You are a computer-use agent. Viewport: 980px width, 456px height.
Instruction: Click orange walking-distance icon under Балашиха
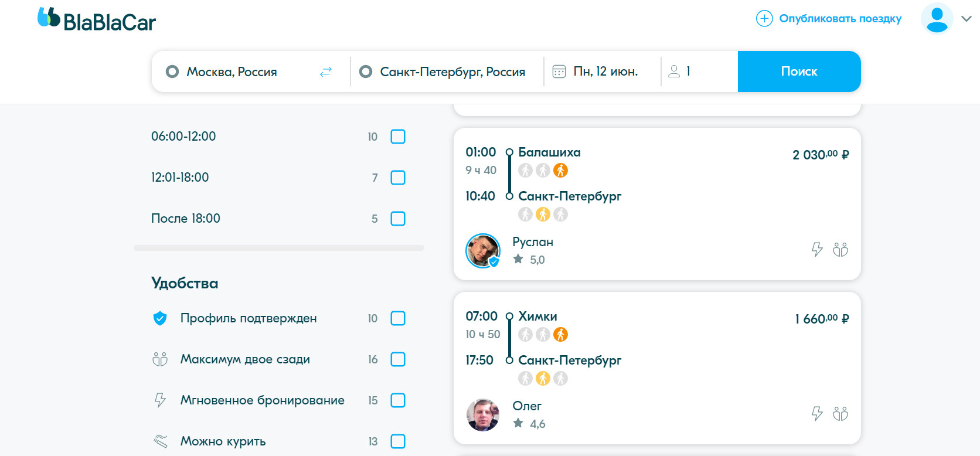(x=561, y=171)
